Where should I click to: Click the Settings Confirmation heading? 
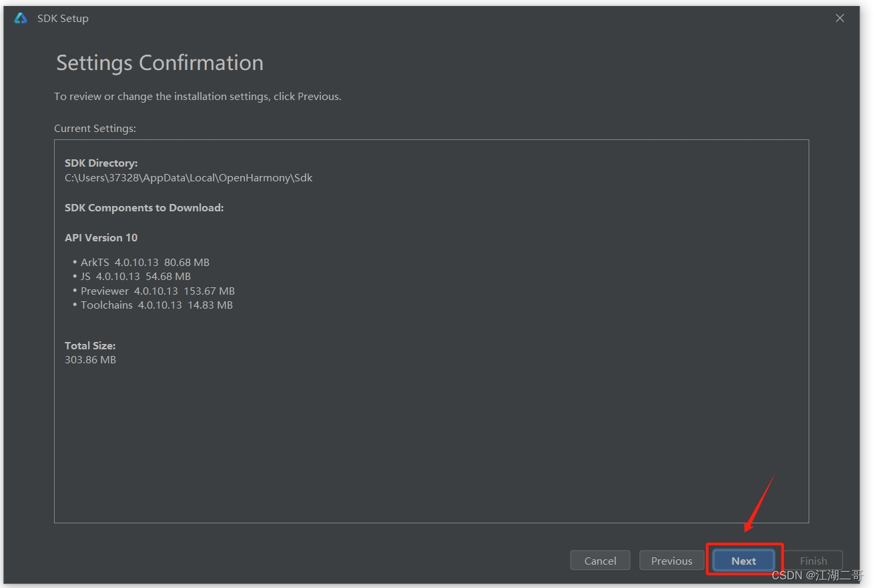coord(159,63)
